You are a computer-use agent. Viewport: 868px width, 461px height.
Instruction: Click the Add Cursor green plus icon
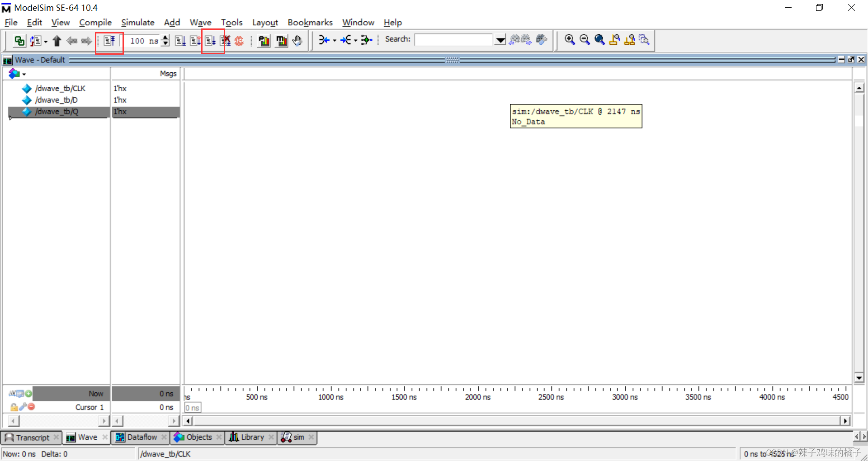(x=28, y=394)
